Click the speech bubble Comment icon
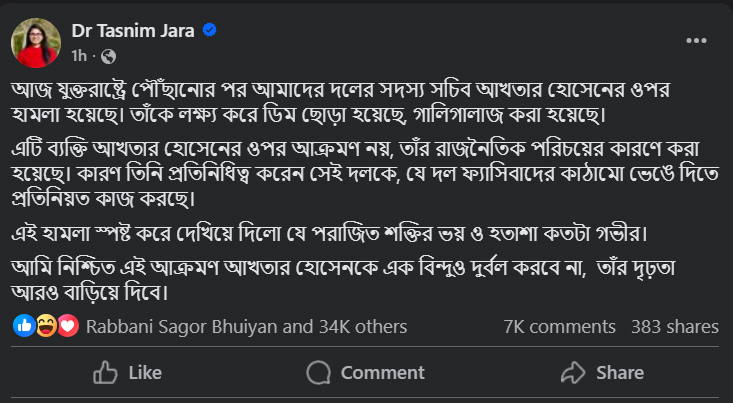 click(319, 373)
